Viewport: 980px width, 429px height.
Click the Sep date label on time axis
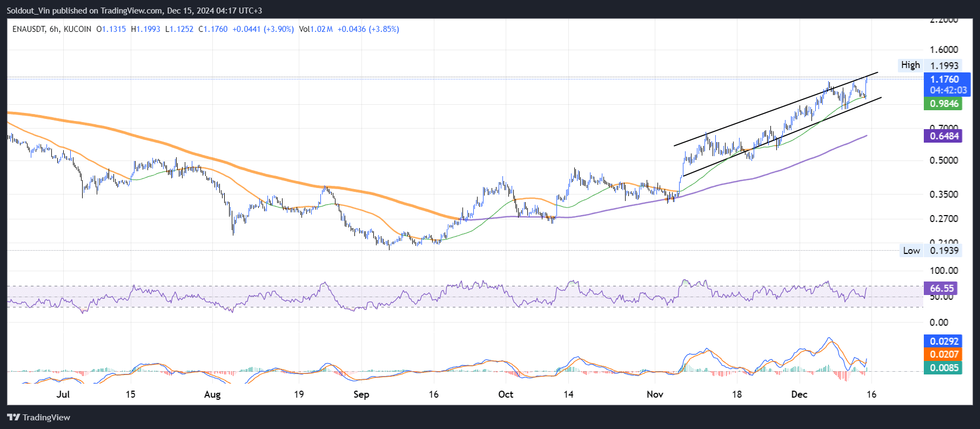pyautogui.click(x=361, y=394)
